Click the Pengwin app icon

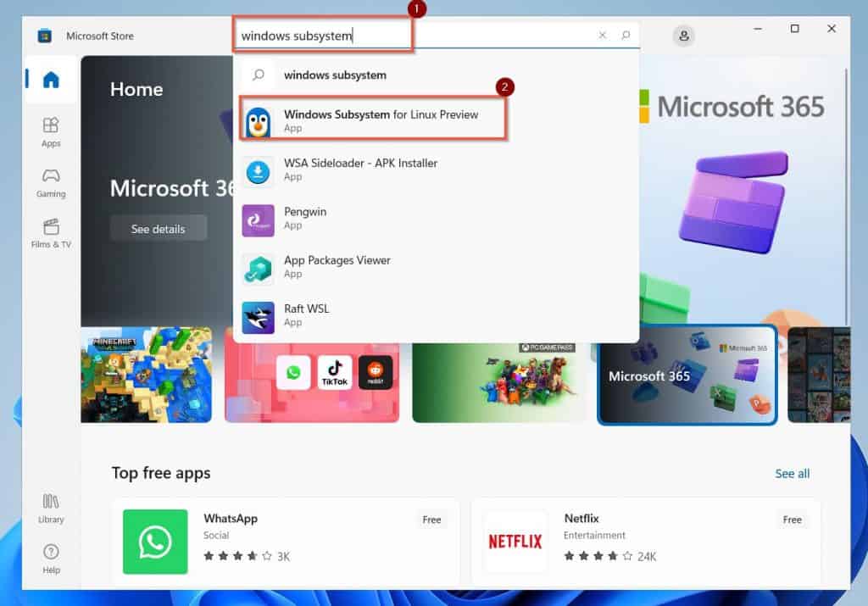258,220
